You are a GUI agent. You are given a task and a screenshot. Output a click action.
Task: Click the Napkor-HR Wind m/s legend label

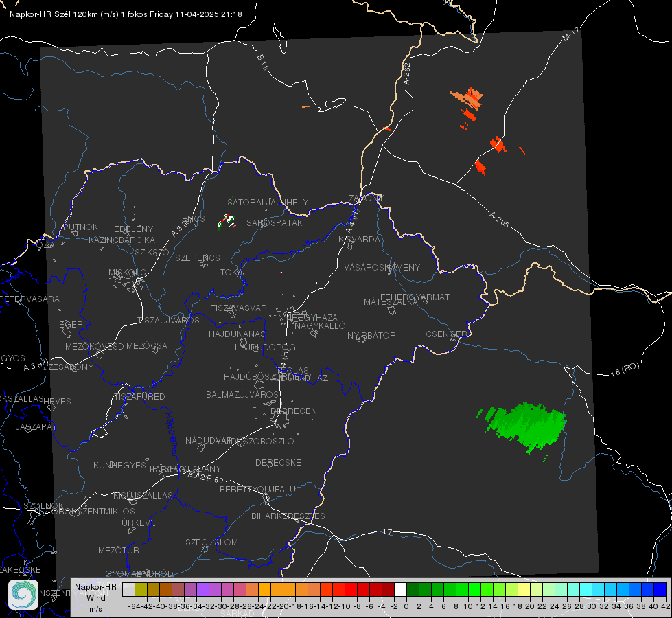tap(95, 598)
